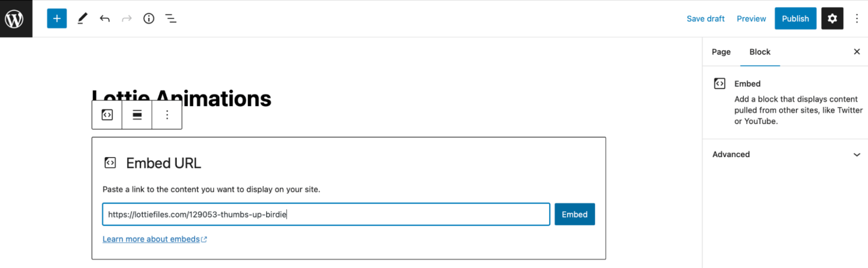
Task: Open the block alignment control
Action: [137, 115]
